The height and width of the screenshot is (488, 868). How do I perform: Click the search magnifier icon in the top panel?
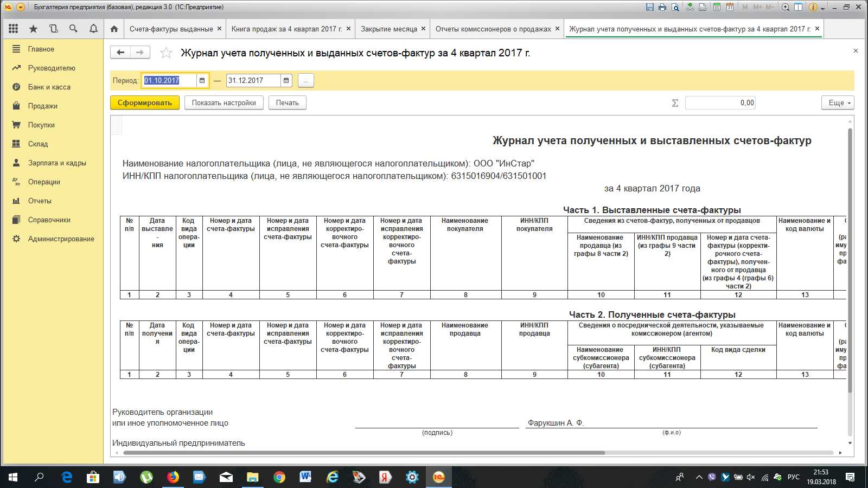tap(73, 29)
